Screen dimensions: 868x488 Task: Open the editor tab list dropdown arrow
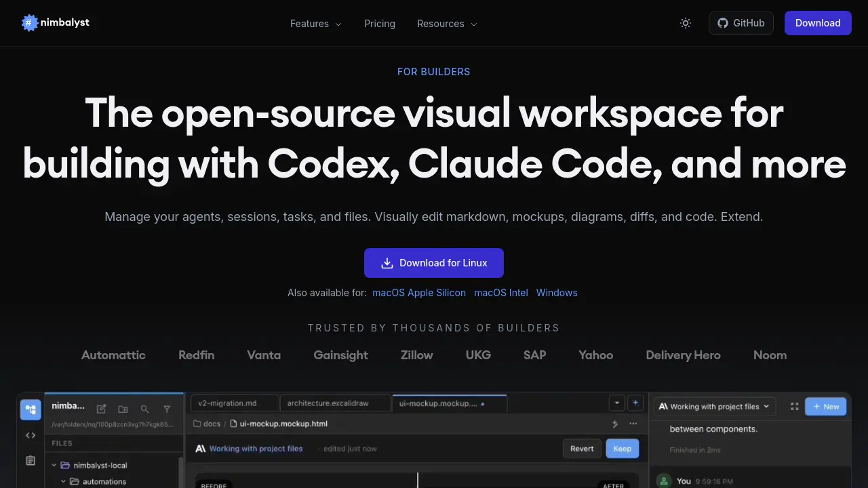(617, 403)
